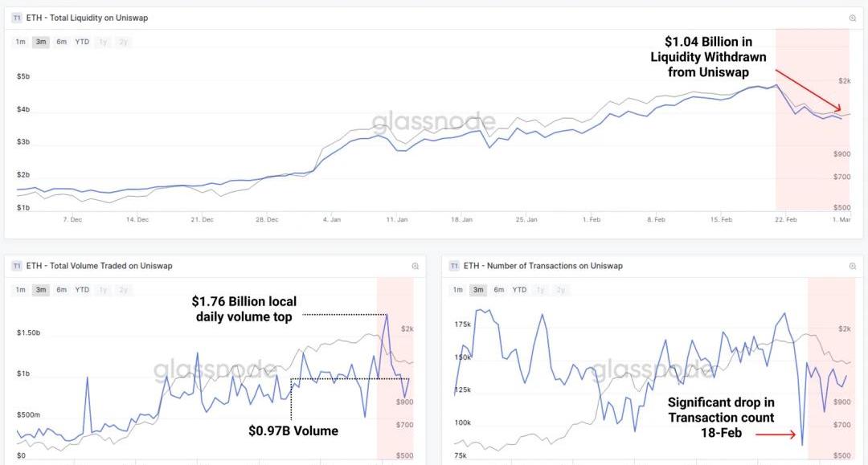Click the 'ETH - Total Liquidity on Uniswap' title
868x465 pixels.
(x=88, y=18)
